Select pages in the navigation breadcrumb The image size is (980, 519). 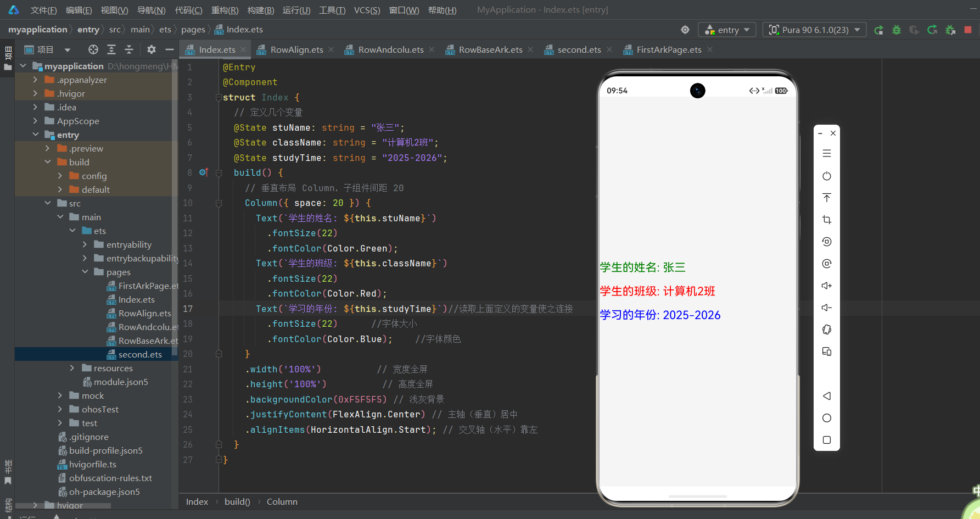193,30
